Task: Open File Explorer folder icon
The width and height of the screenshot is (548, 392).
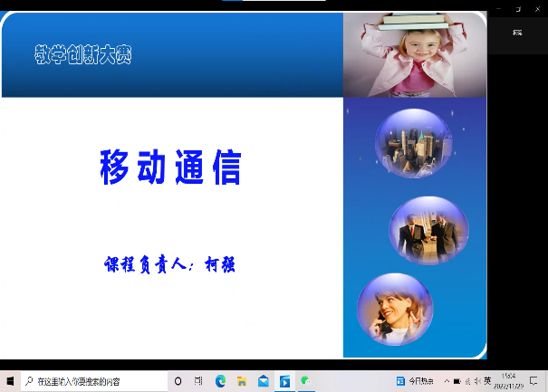Action: click(242, 381)
